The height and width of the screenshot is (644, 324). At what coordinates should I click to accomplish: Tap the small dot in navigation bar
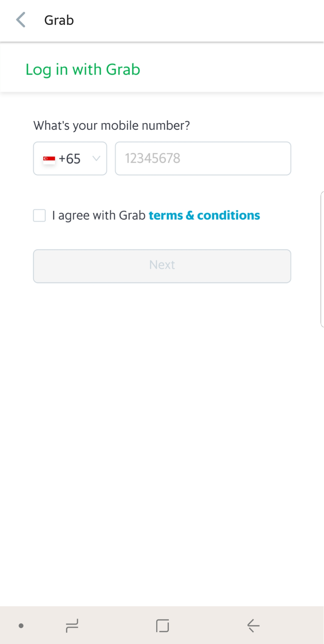(21, 626)
